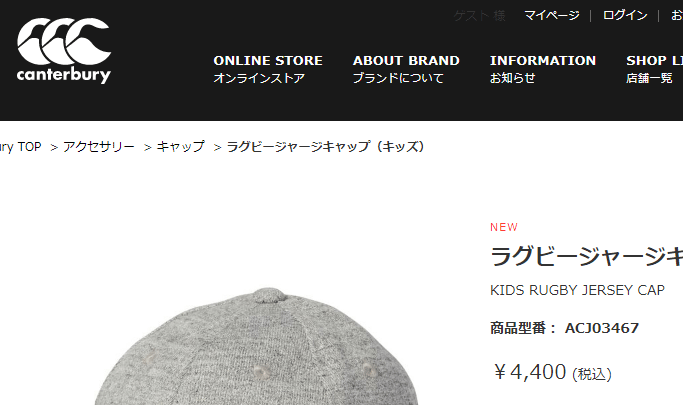683x405 pixels.
Task: Go to マイページ link
Action: click(551, 15)
